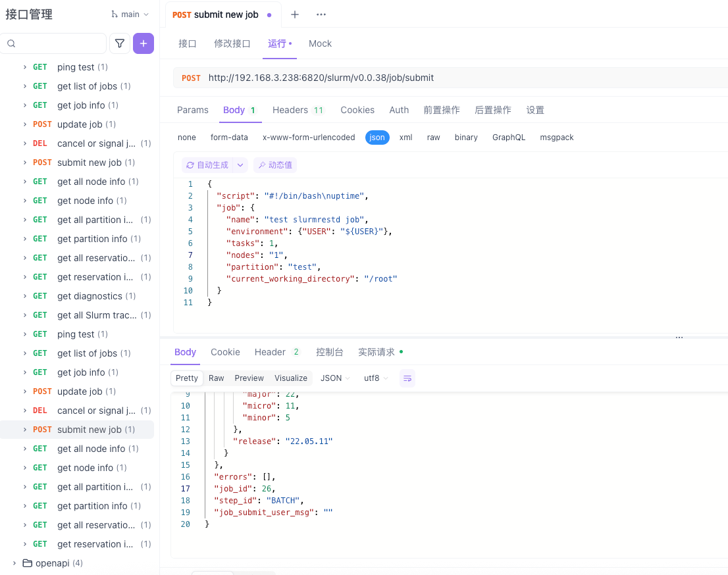Screen dimensions: 728x575
Task: Select the none body type
Action: pyautogui.click(x=187, y=137)
